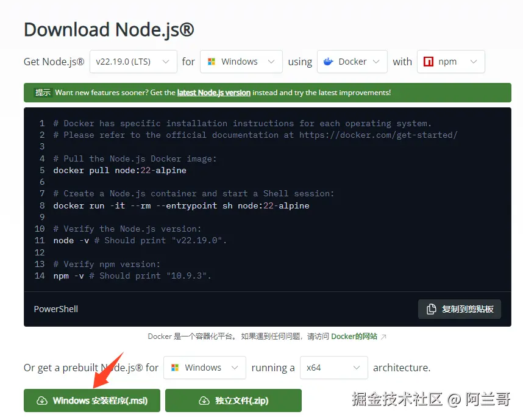Download 独立文件(.zip)
Screen dimensions: 523x420
pyautogui.click(x=233, y=400)
